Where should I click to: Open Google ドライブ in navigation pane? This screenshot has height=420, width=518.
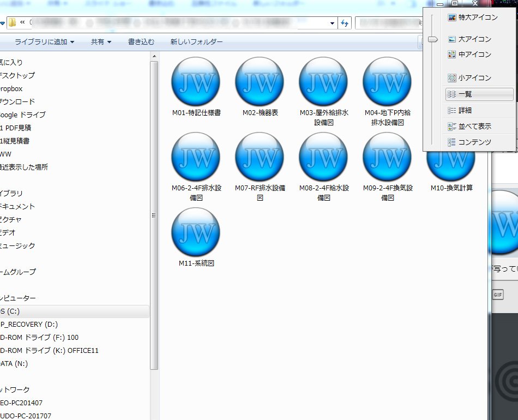23,115
